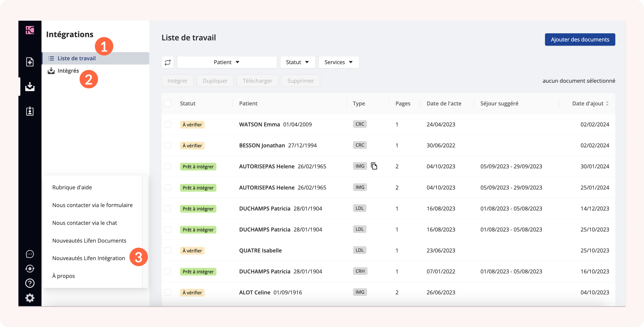
Task: Open the settings gear icon
Action: (x=30, y=298)
